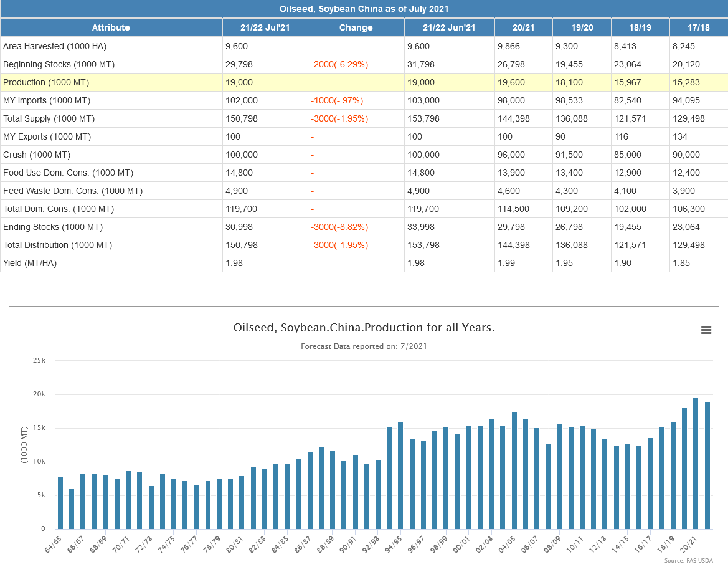Select the Total Supply (1000 MT) attribute
Image resolution: width=728 pixels, height=577 pixels.
pyautogui.click(x=49, y=118)
